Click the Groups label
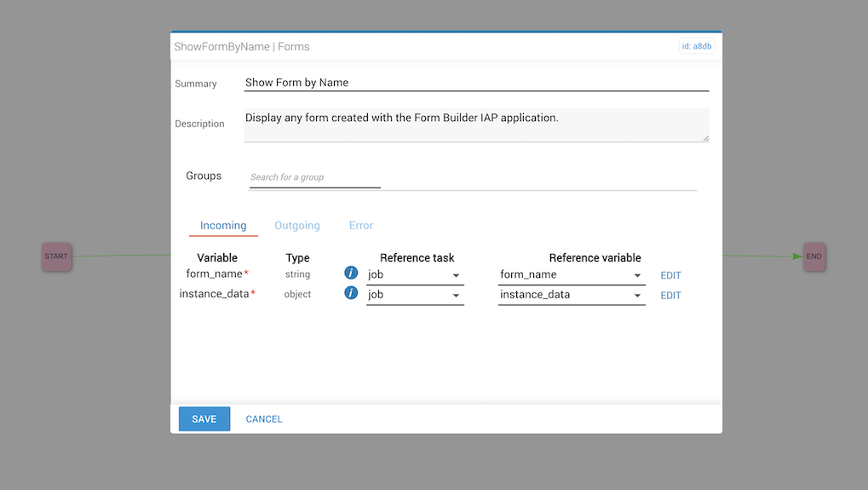Viewport: 868px width, 490px height. point(204,176)
